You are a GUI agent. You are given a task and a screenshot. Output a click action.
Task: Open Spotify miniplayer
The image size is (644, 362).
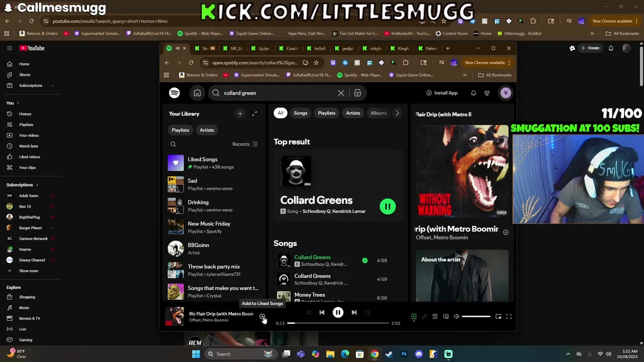(x=498, y=316)
